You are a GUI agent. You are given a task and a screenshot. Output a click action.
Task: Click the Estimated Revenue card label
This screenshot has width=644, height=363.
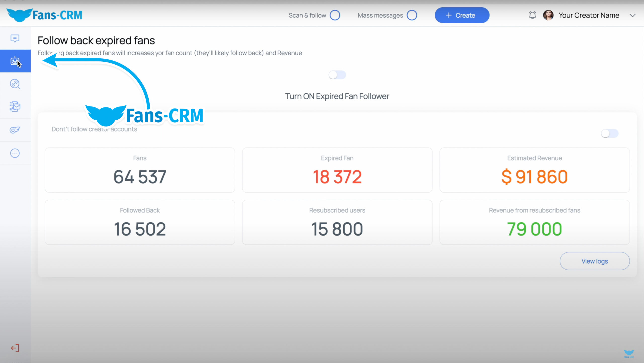pyautogui.click(x=534, y=158)
